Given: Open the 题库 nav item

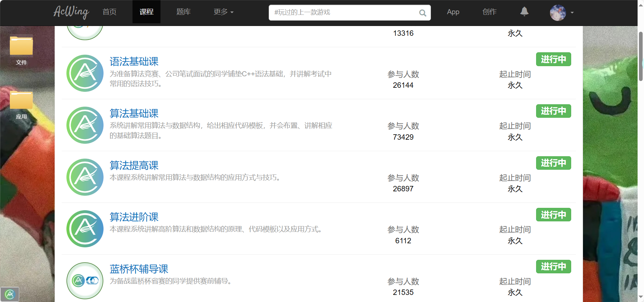Looking at the screenshot, I should pyautogui.click(x=183, y=12).
